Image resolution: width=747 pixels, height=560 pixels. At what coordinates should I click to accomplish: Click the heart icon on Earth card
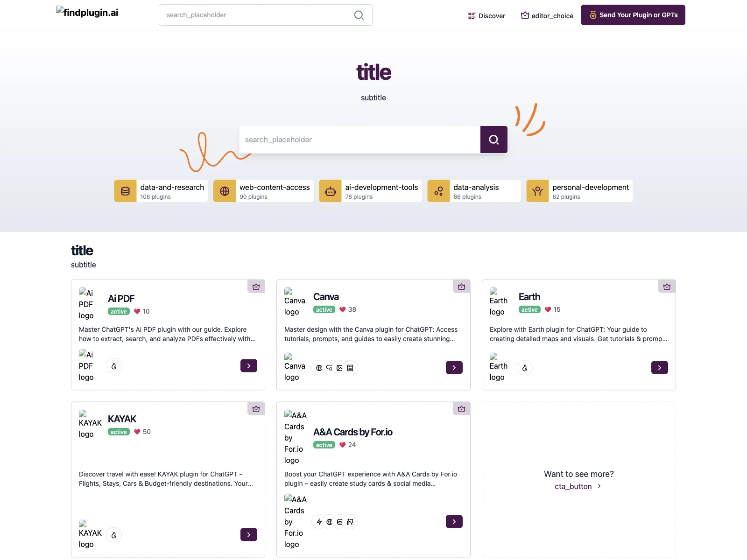click(548, 309)
